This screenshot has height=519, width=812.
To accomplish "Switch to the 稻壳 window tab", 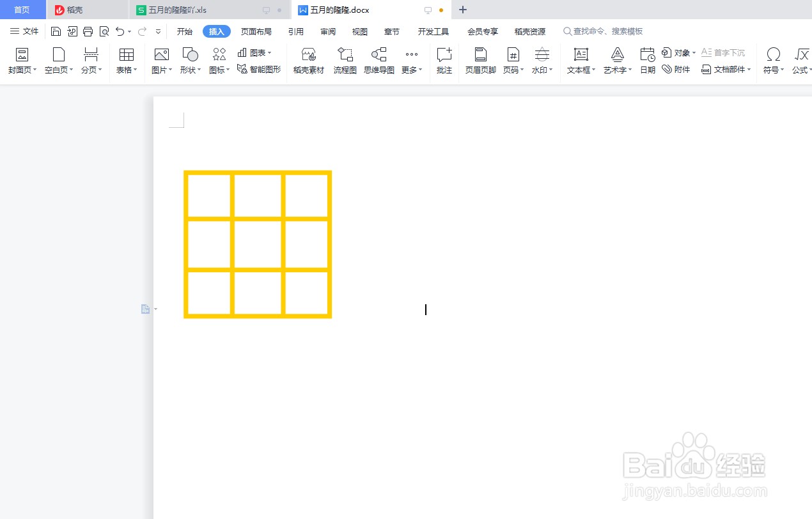I will (88, 10).
